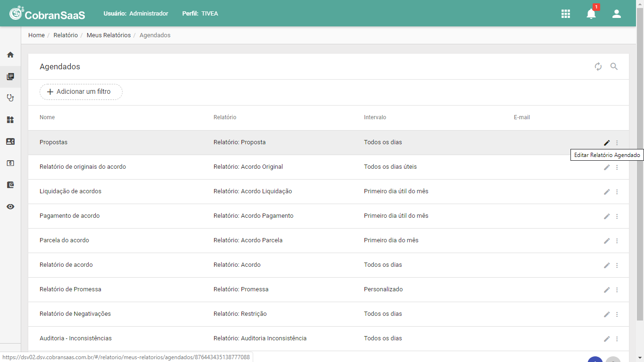
Task: Open the apps grid menu
Action: tap(566, 14)
